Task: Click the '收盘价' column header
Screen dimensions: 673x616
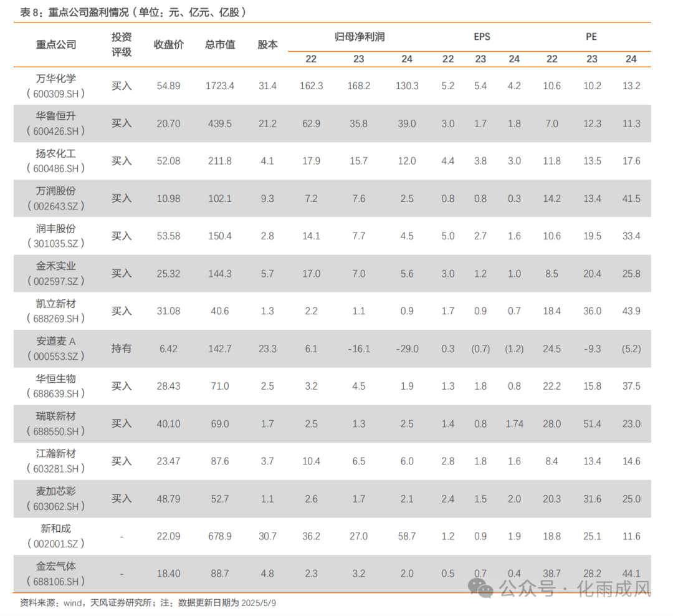Action: click(x=168, y=45)
